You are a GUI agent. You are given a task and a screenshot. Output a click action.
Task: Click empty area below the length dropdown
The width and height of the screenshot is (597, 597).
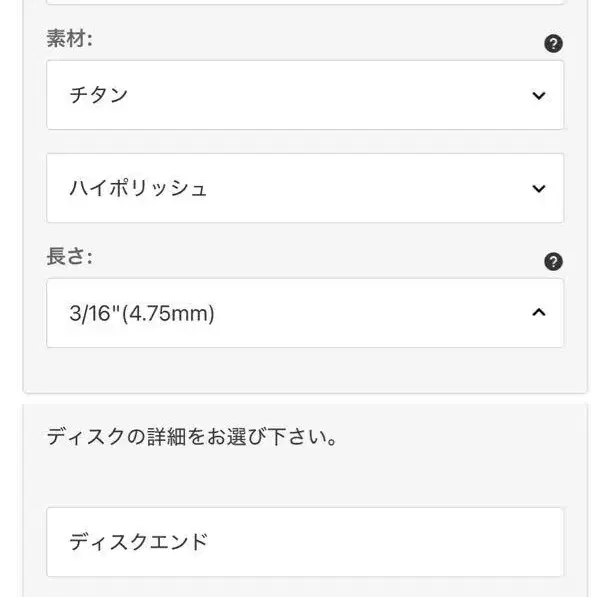pyautogui.click(x=305, y=369)
